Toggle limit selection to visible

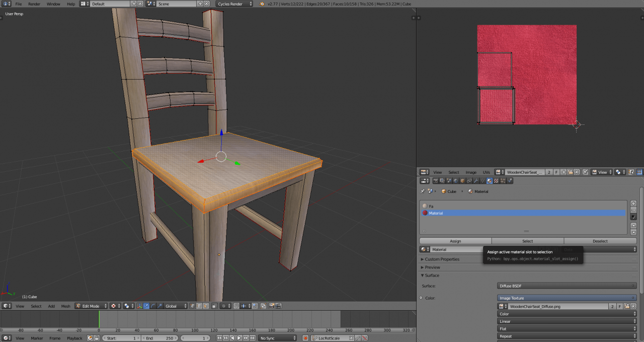coord(215,306)
